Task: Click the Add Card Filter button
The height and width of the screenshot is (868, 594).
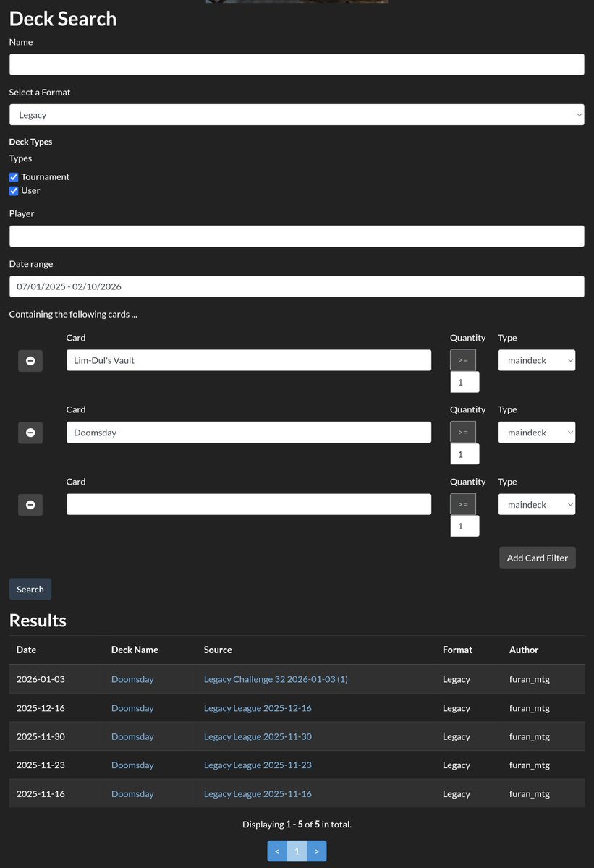Action: 538,558
